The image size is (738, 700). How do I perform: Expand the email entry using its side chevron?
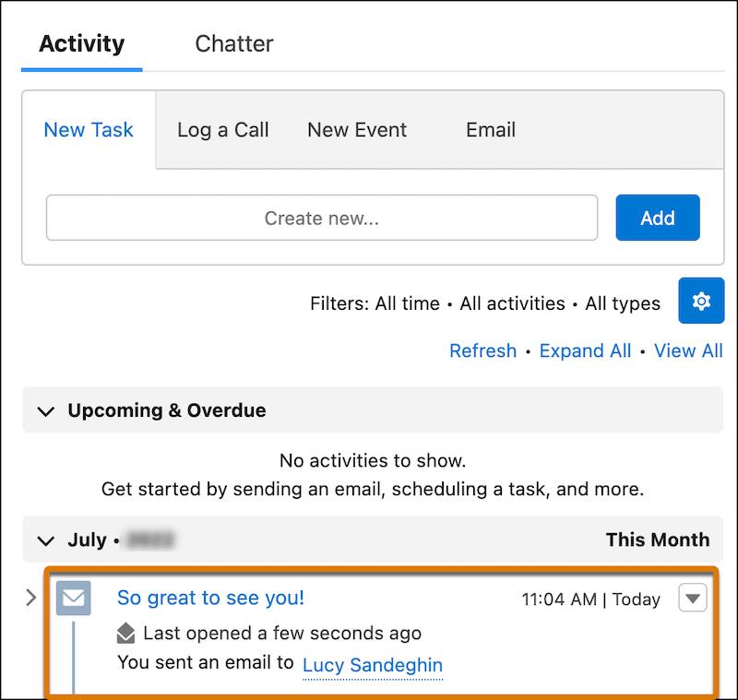(30, 599)
